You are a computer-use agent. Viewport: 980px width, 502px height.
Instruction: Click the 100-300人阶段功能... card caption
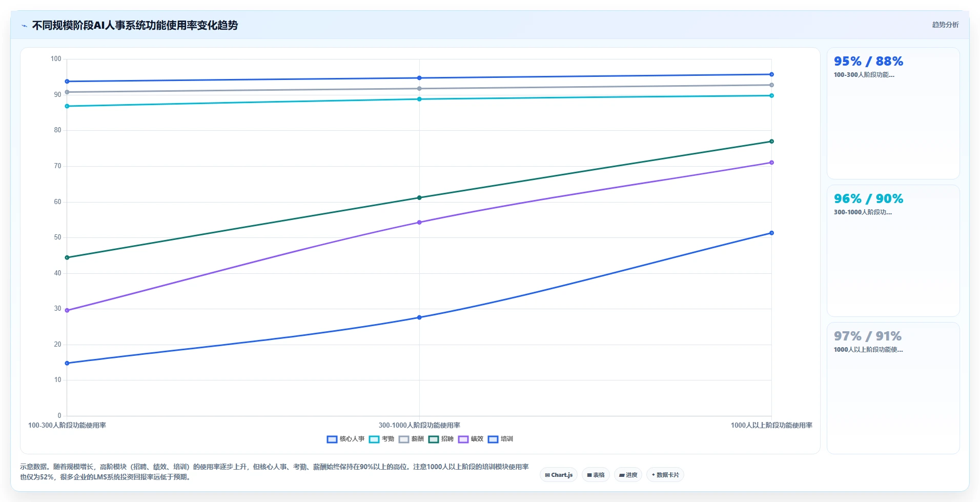pos(864,75)
